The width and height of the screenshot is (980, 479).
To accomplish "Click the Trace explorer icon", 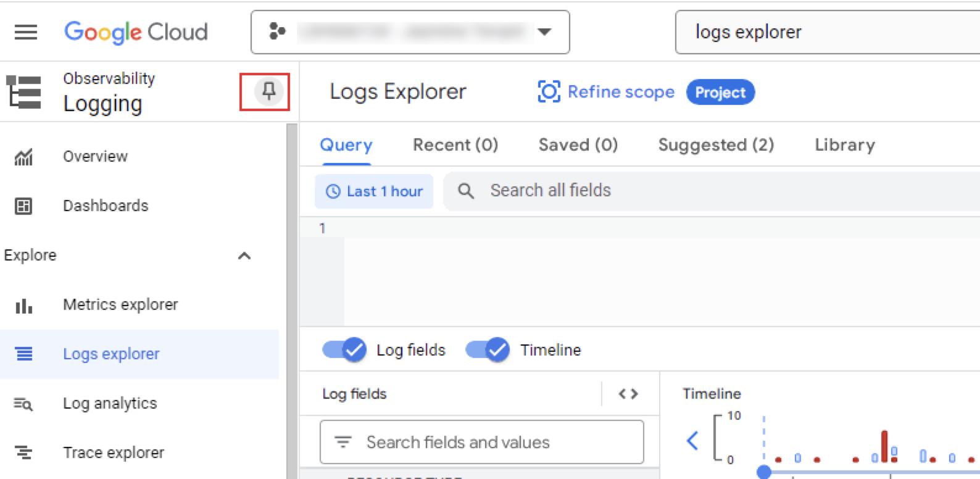I will pyautogui.click(x=23, y=452).
